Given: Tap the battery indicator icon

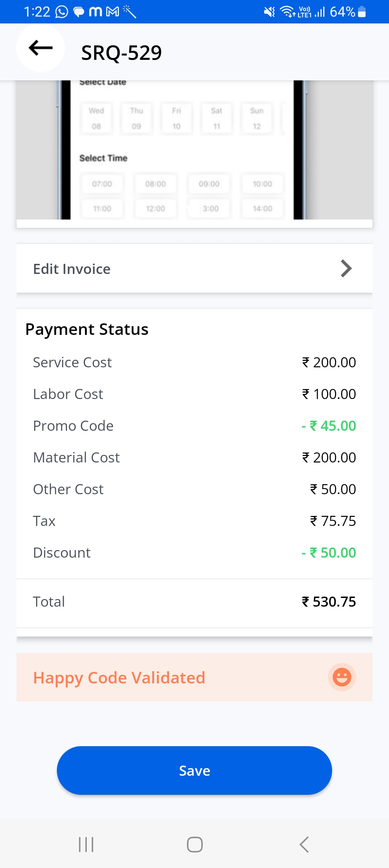Looking at the screenshot, I should click(x=362, y=12).
